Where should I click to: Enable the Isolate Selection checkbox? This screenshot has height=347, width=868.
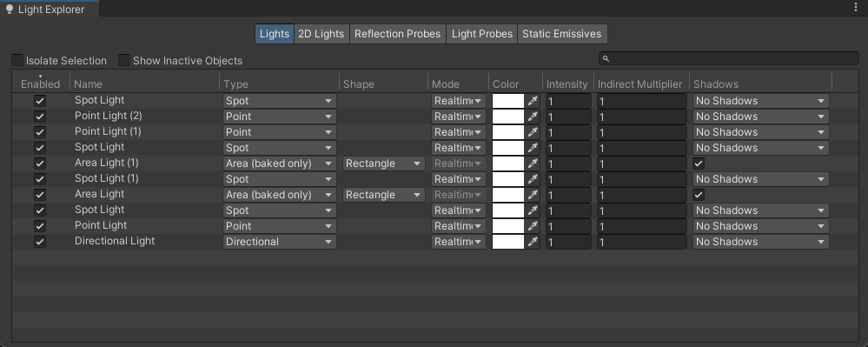(17, 60)
